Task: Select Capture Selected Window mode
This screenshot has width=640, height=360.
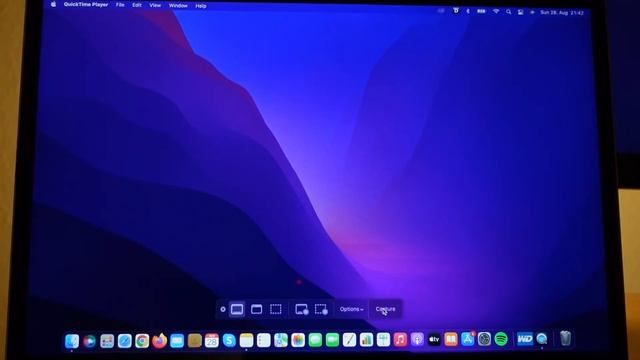Action: [x=256, y=309]
